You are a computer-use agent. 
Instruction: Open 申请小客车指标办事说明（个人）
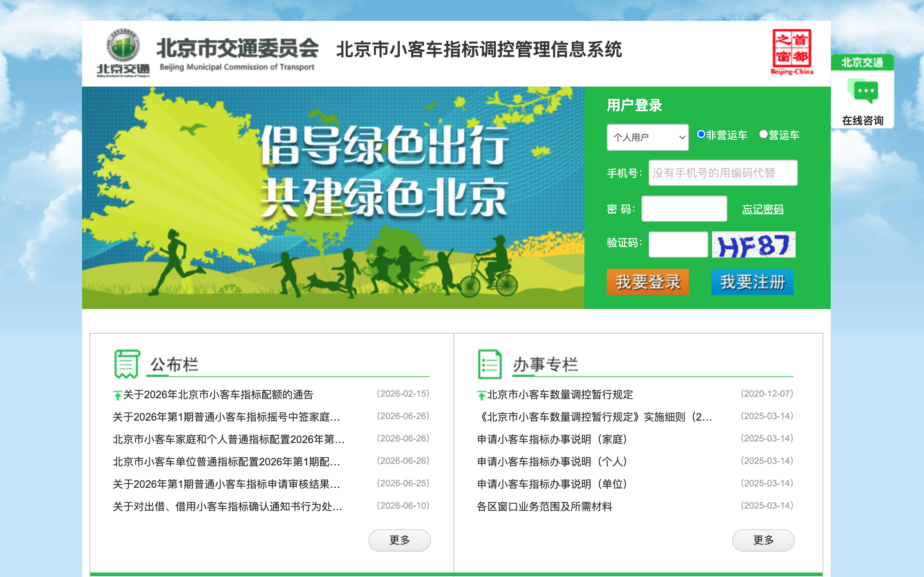(552, 462)
